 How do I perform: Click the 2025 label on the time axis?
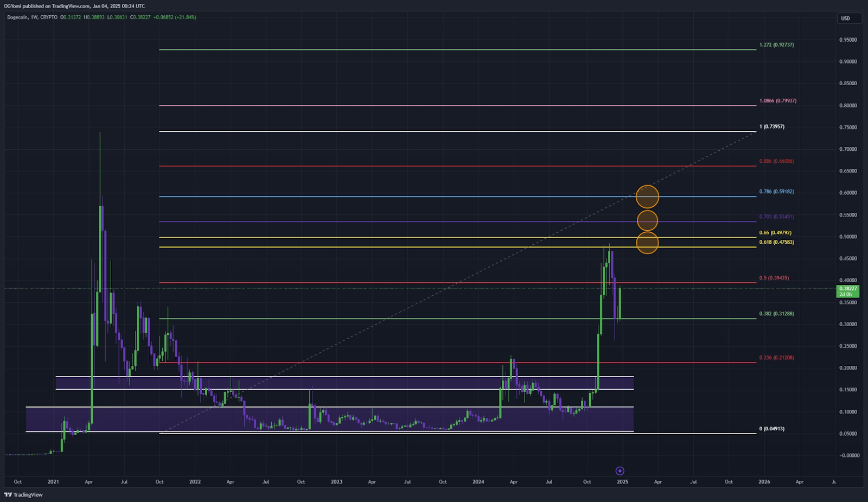(x=622, y=482)
